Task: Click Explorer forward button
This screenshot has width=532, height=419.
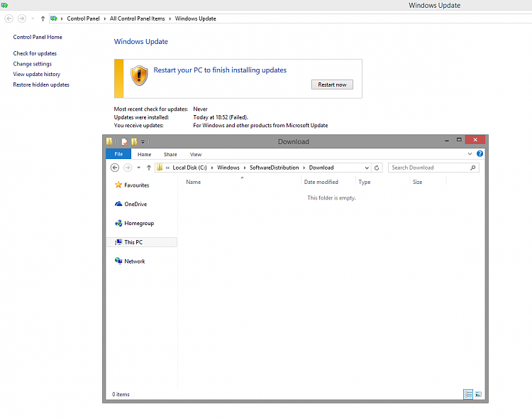Action: pyautogui.click(x=128, y=168)
